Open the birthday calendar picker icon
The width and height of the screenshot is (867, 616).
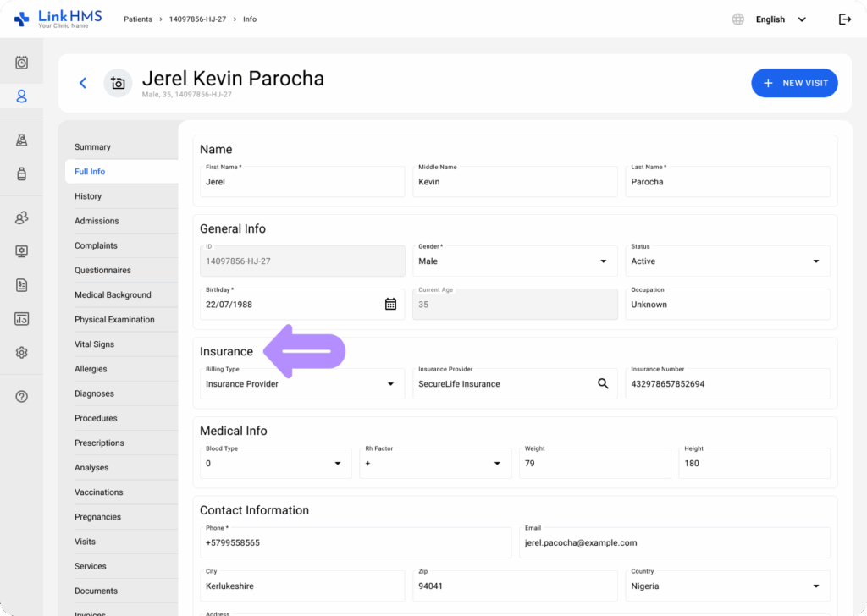390,305
